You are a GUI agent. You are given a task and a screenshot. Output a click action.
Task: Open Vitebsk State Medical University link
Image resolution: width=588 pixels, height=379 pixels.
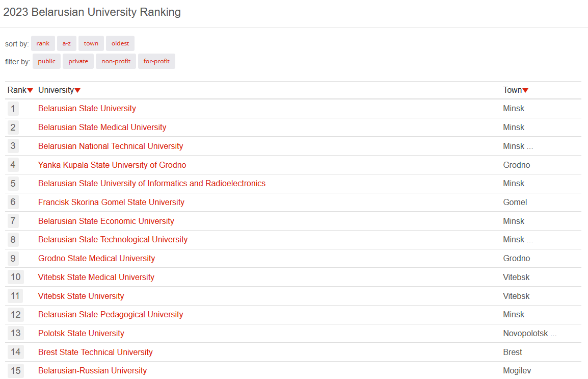tap(96, 277)
